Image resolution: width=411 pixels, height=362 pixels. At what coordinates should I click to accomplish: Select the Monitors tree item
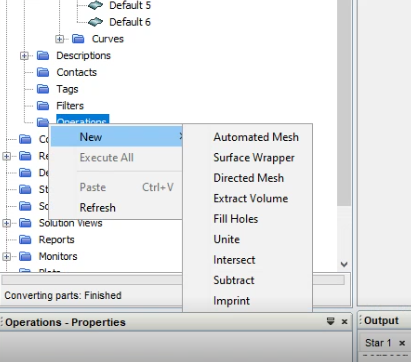[58, 256]
